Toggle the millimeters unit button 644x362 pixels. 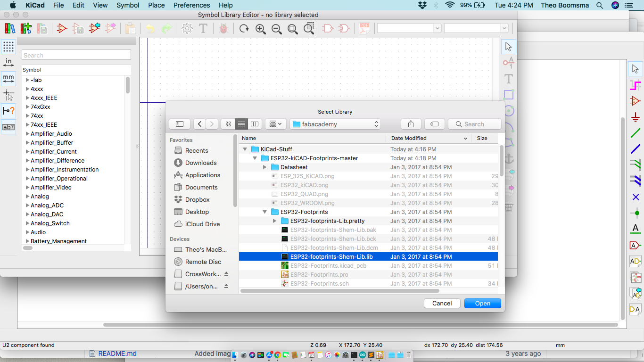coord(8,78)
